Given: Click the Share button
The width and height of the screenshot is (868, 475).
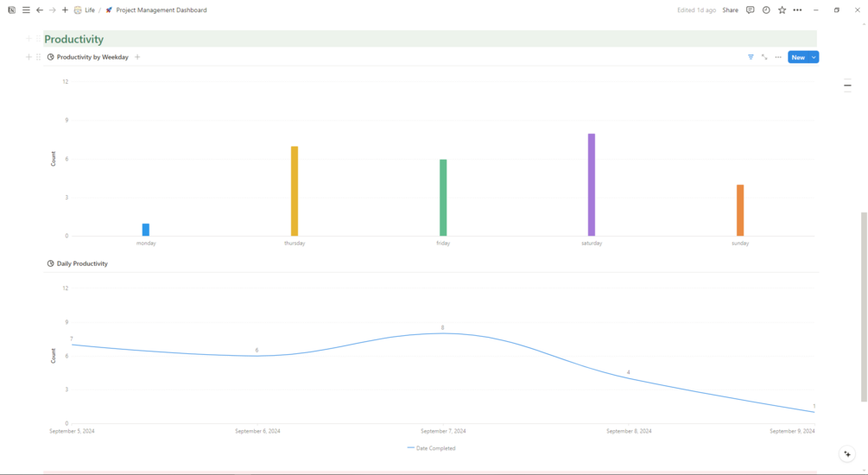Looking at the screenshot, I should pos(730,10).
